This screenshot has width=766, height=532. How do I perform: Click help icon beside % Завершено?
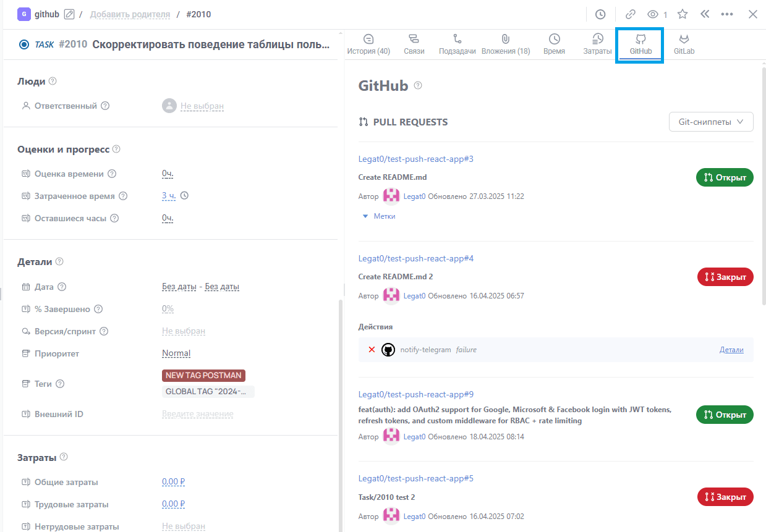coord(98,309)
